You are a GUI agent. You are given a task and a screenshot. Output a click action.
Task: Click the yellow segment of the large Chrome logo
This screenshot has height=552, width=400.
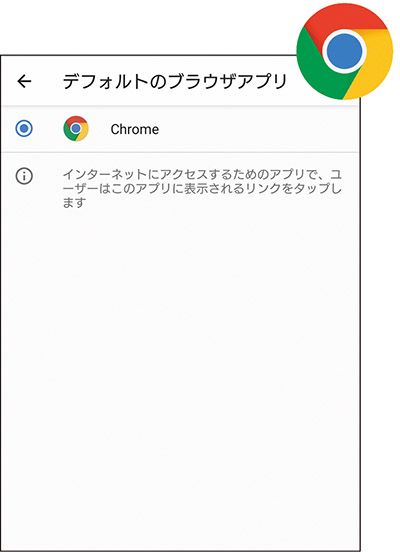(x=373, y=67)
